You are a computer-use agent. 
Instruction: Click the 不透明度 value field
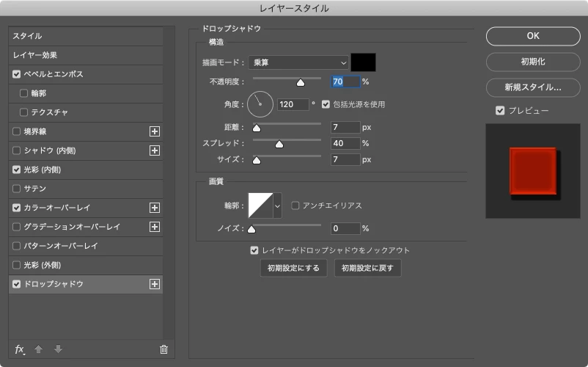point(345,81)
